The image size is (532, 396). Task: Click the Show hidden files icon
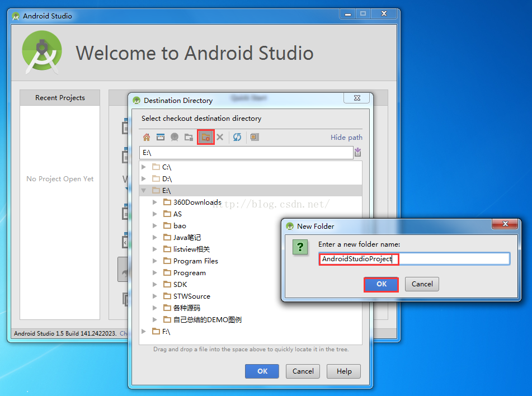255,137
